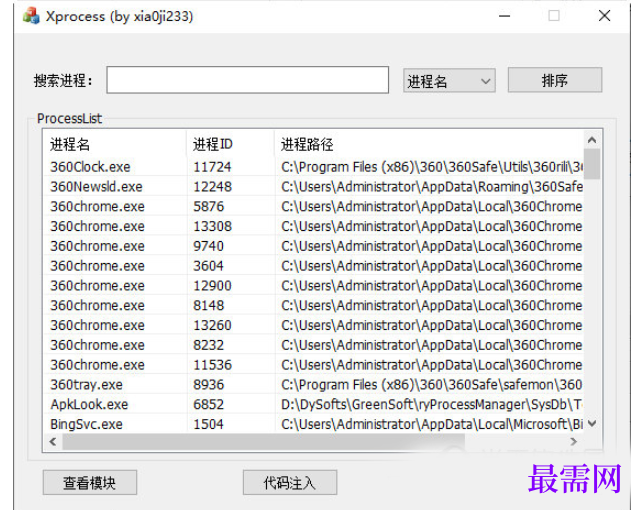
Task: Open the 进程名 search type dropdown
Action: tap(449, 81)
